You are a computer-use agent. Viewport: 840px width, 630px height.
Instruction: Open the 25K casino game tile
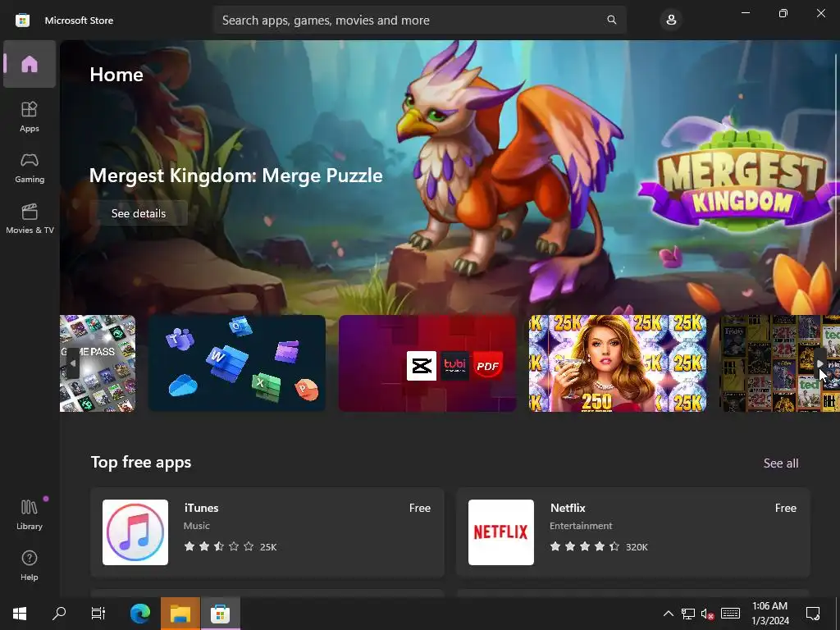(x=617, y=363)
